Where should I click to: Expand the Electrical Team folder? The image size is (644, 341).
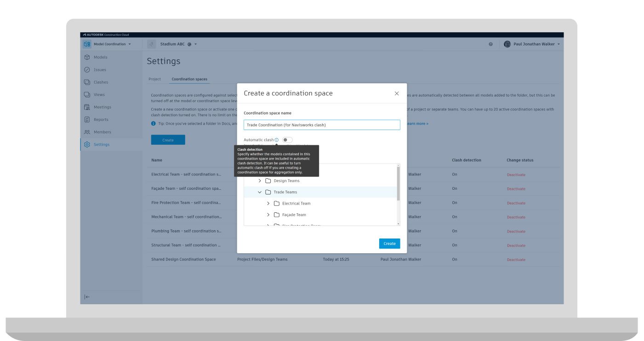click(x=268, y=203)
